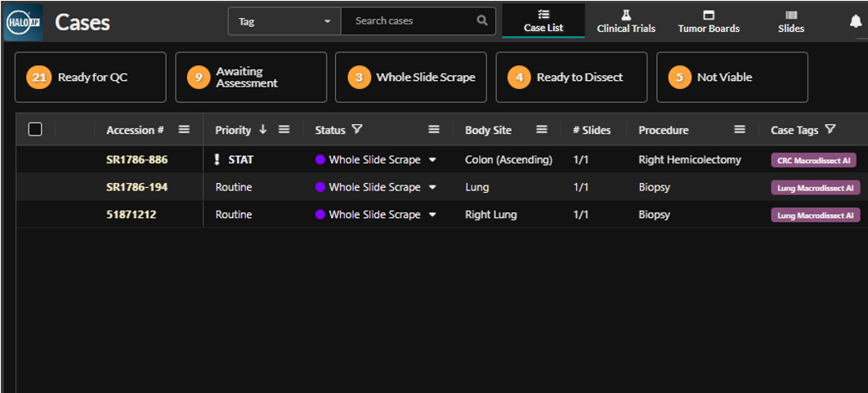Click the search magnifier icon

pos(482,21)
